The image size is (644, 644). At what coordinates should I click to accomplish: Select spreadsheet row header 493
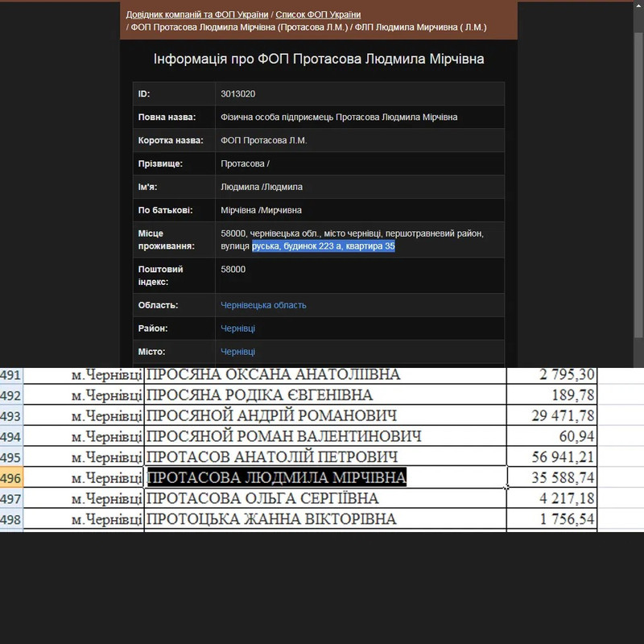[11, 415]
